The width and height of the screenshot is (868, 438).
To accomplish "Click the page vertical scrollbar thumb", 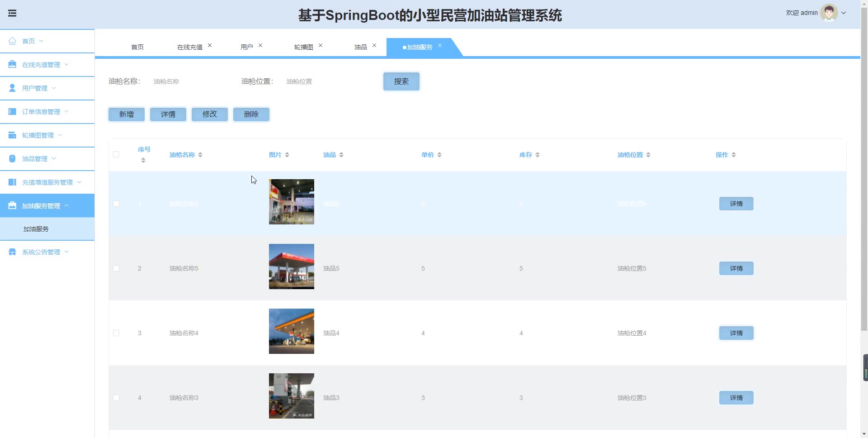I will 864,170.
